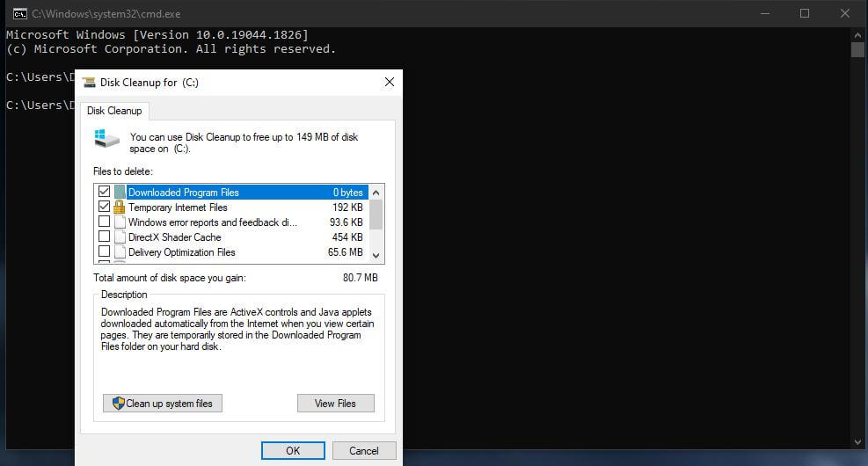Screen dimensions: 868x466
Task: Click the Windows error reports file icon
Action: tap(120, 222)
